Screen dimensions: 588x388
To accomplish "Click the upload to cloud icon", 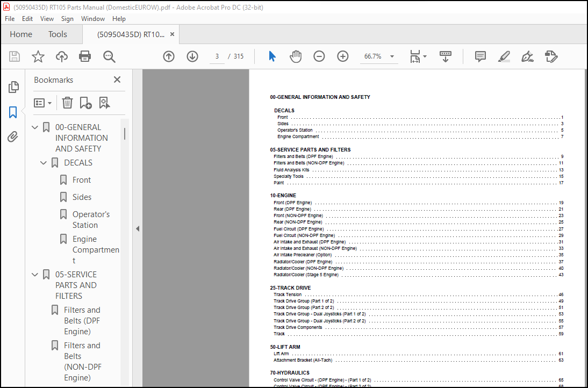I will click(x=61, y=56).
